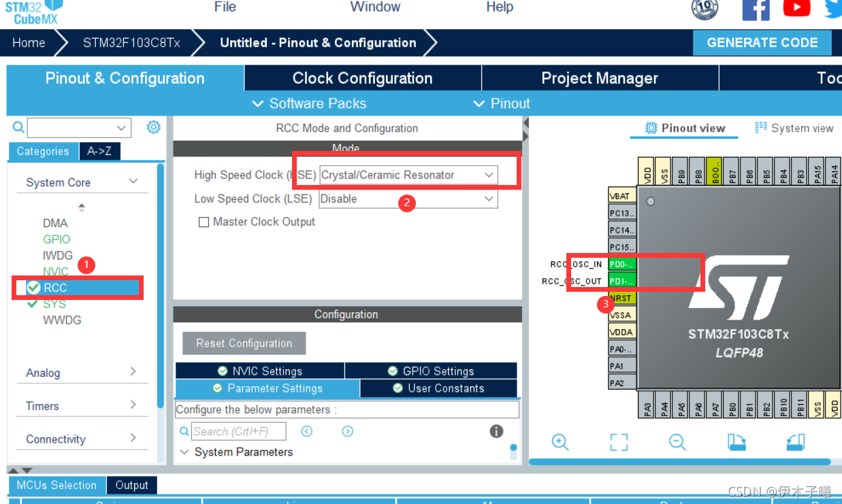842x504 pixels.
Task: Select the PD0 RCC_OSC_IN pin
Action: click(x=621, y=264)
